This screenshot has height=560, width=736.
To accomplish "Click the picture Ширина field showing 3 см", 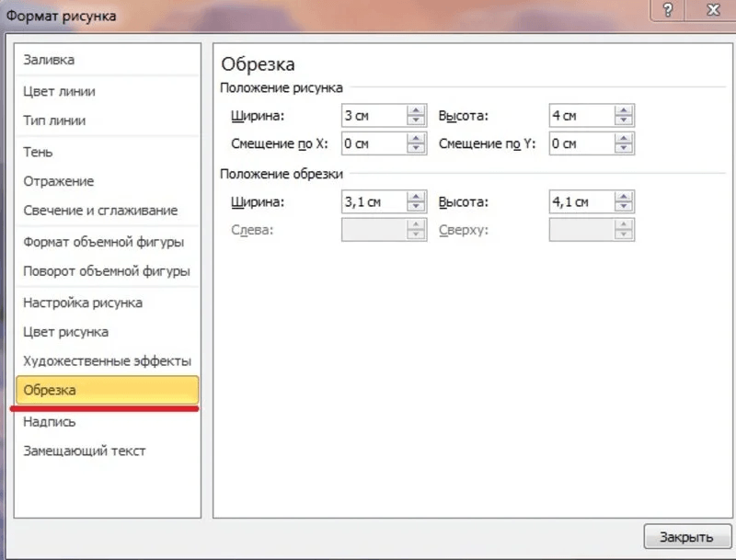I will (373, 116).
